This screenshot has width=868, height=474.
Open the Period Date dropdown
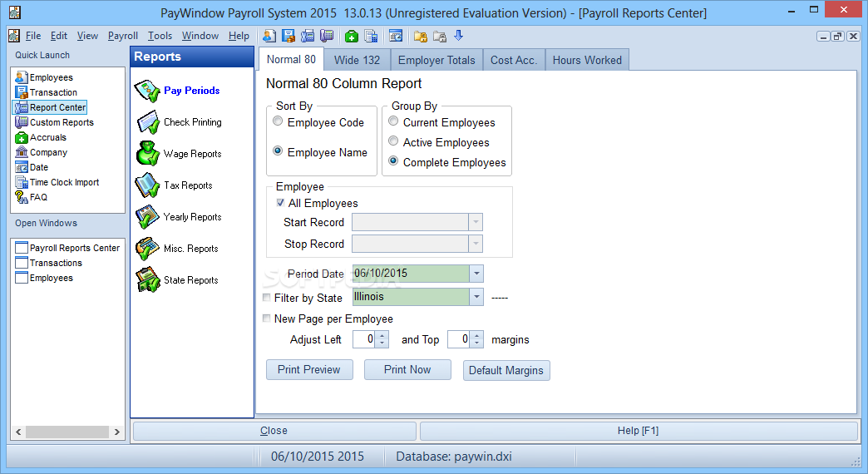click(x=476, y=274)
